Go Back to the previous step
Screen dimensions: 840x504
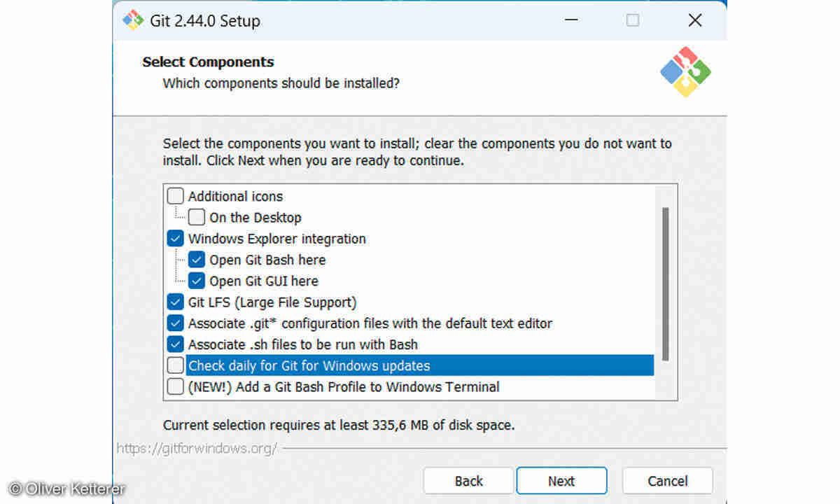pos(468,481)
